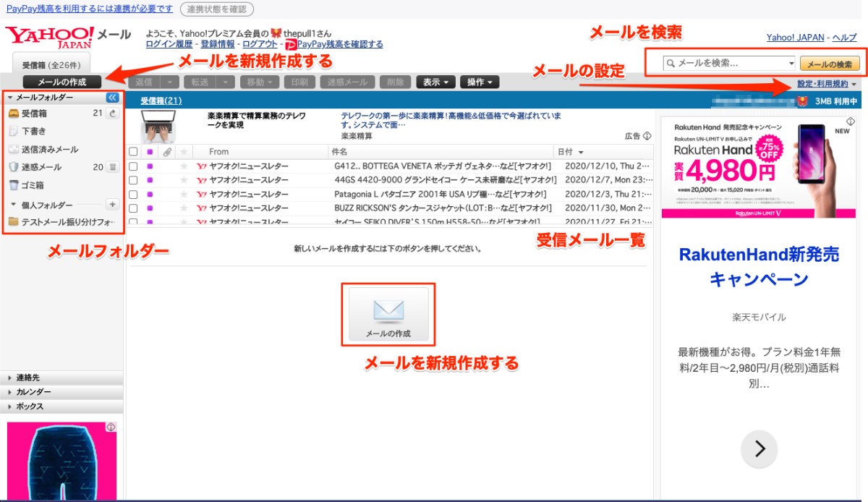This screenshot has width=868, height=502.
Task: Open the 設定・利用規約 menu
Action: (827, 84)
